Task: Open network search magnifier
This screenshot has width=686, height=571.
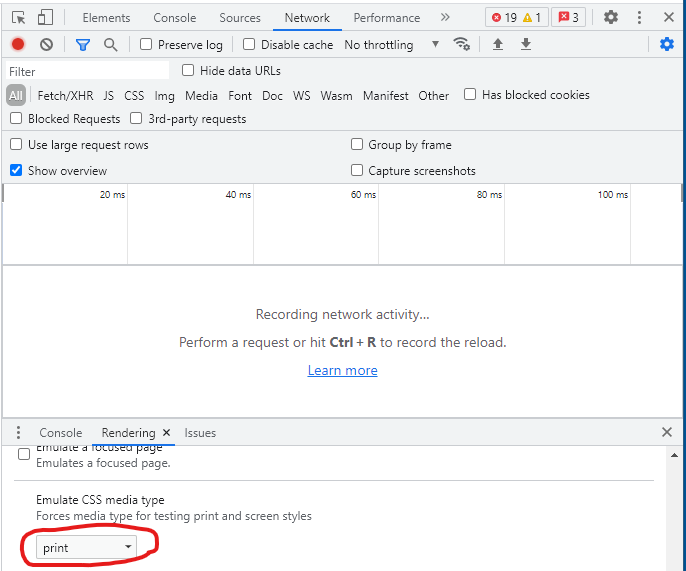Action: pos(110,45)
